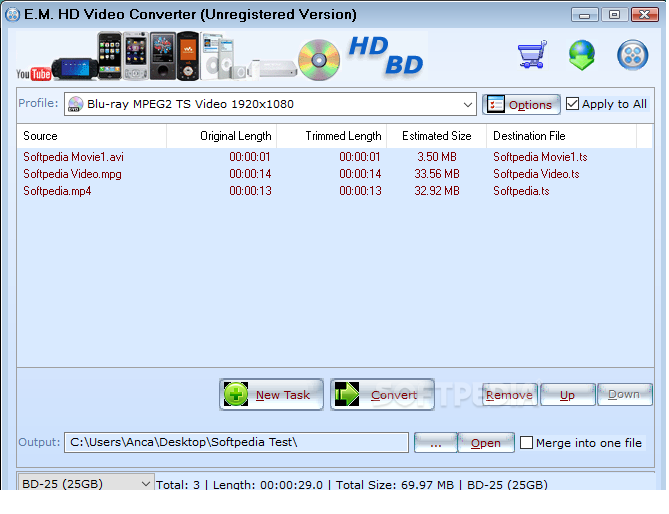This screenshot has height=514, width=669.
Task: Open the output folder with Open button
Action: point(486,443)
